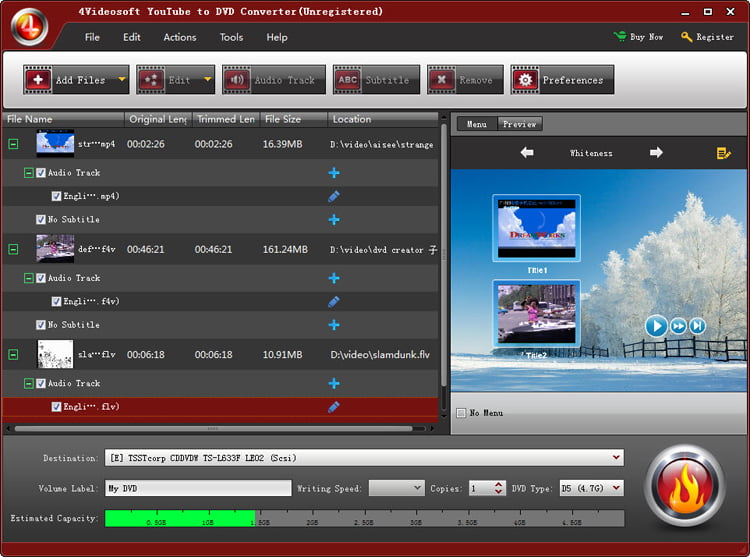Image resolution: width=750 pixels, height=557 pixels.
Task: Click the Register link
Action: (x=707, y=37)
